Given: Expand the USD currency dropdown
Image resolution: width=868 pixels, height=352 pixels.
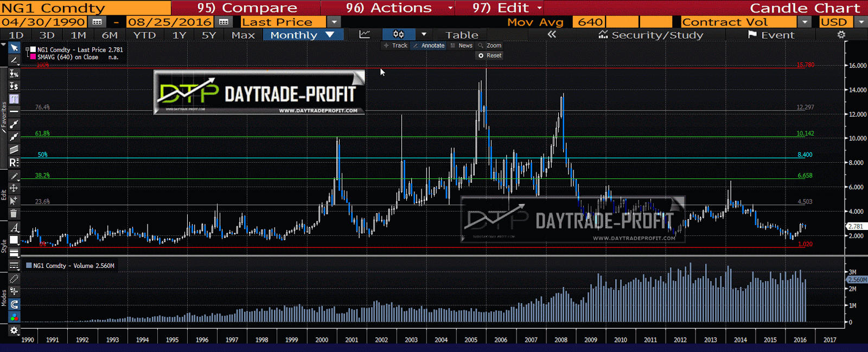Looking at the screenshot, I should coord(861,22).
